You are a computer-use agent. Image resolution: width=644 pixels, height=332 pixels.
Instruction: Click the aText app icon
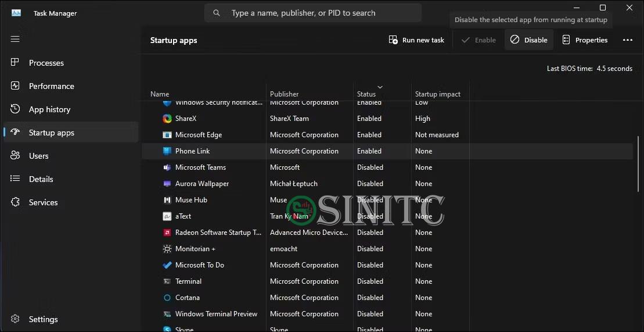click(167, 216)
